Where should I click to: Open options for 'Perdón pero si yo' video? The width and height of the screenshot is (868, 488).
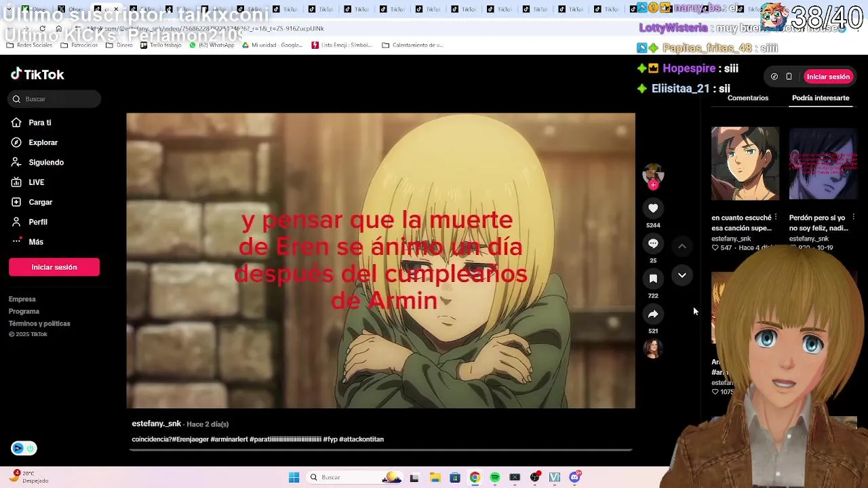[853, 218]
